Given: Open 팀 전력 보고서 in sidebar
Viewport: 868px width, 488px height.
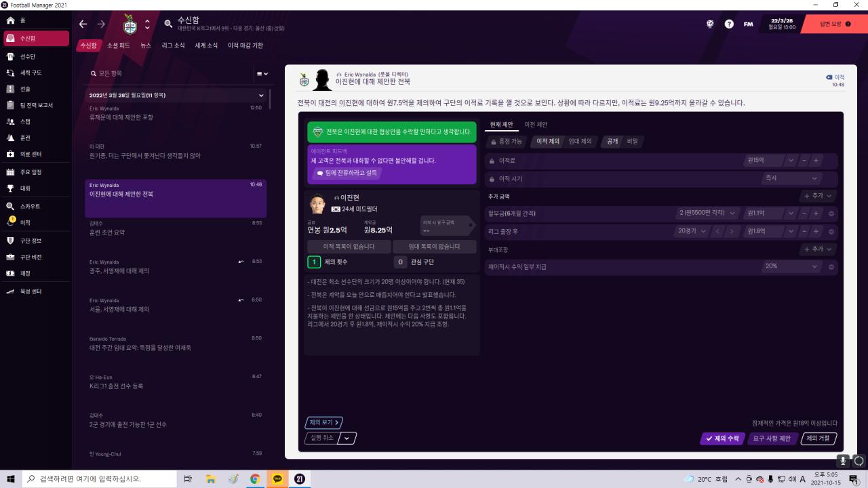Looking at the screenshot, I should click(35, 105).
